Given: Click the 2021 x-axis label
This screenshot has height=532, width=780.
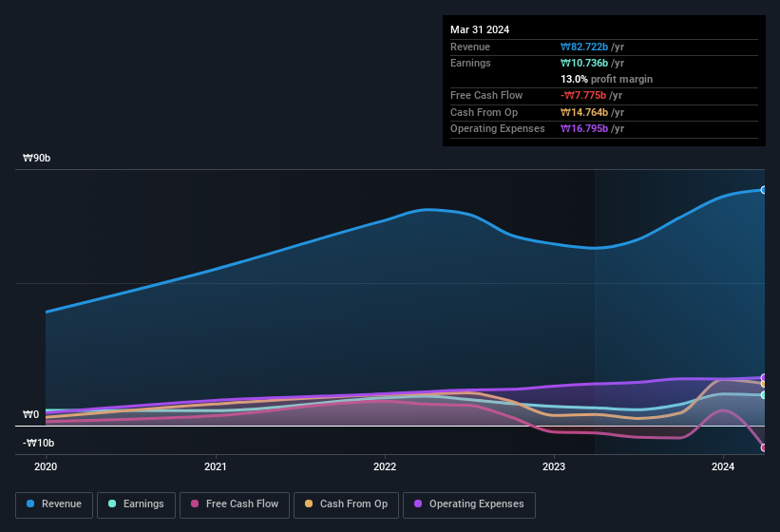Looking at the screenshot, I should (x=216, y=466).
